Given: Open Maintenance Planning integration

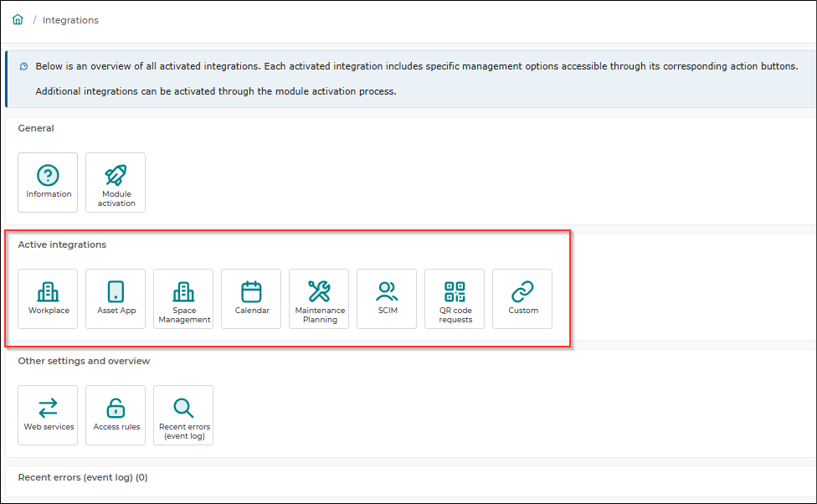Looking at the screenshot, I should pos(319,299).
